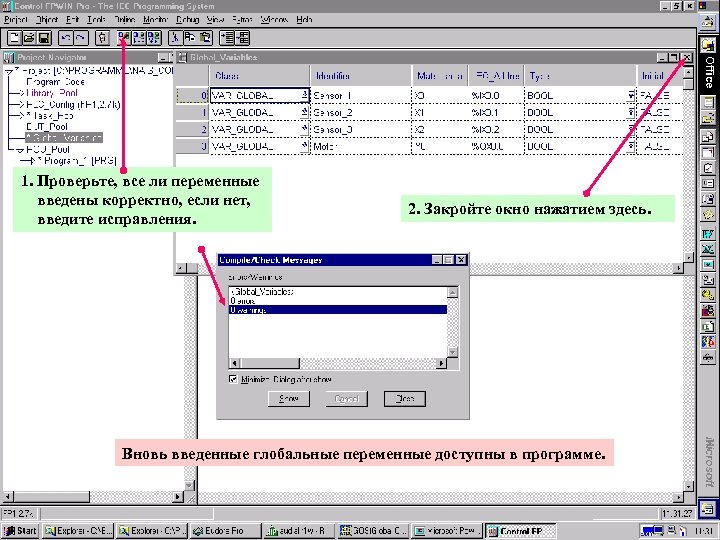Open Class dropdown for Sensor_3 row
720x540 pixels.
tap(304, 129)
